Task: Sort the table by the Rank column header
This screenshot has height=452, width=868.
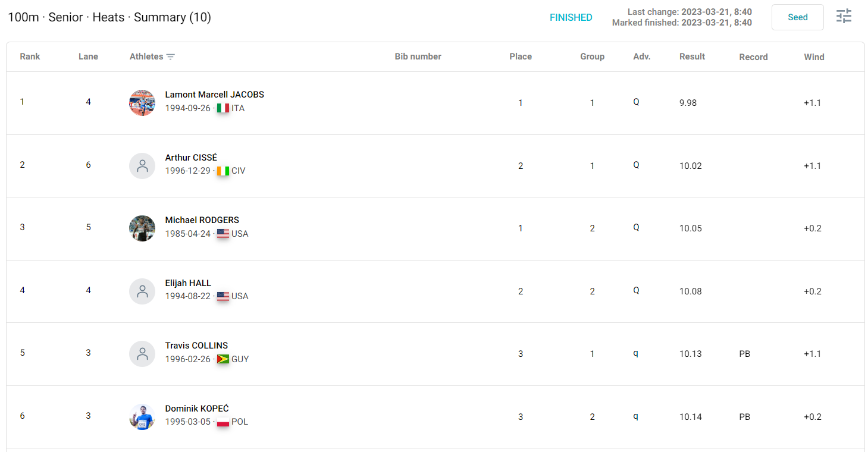Action: pyautogui.click(x=30, y=56)
